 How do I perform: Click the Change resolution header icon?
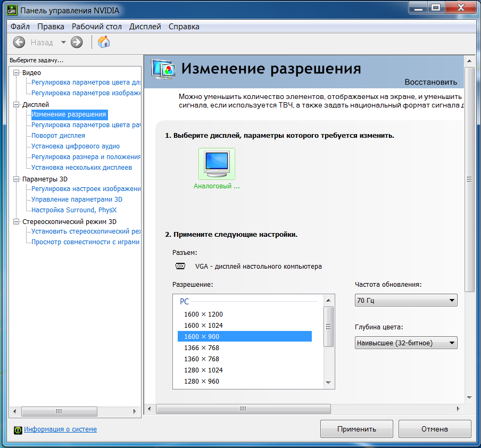[163, 69]
